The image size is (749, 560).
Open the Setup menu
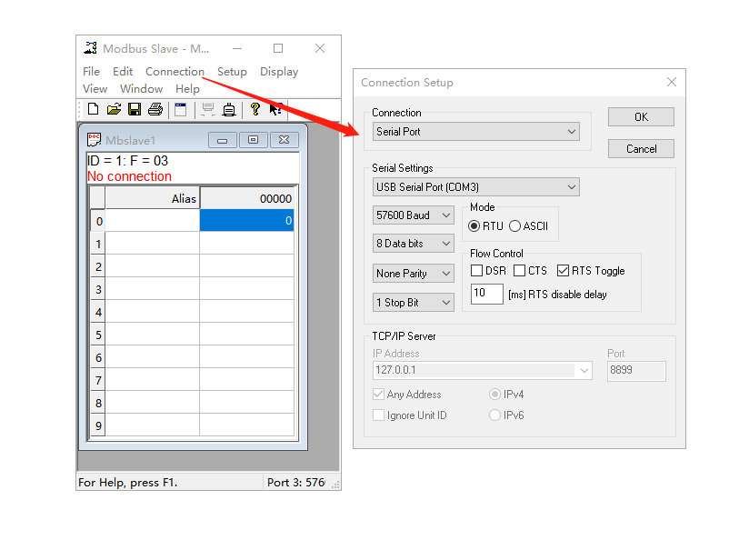232,72
